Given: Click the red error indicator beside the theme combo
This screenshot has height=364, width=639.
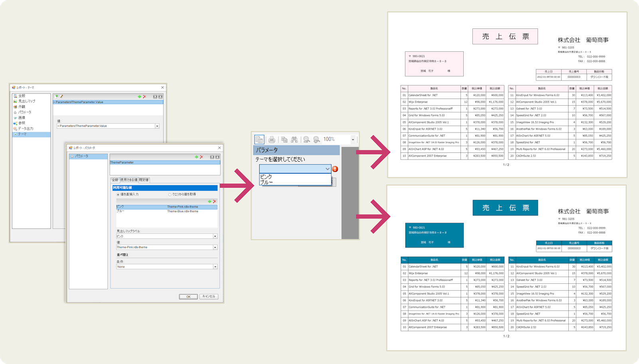Looking at the screenshot, I should click(335, 169).
